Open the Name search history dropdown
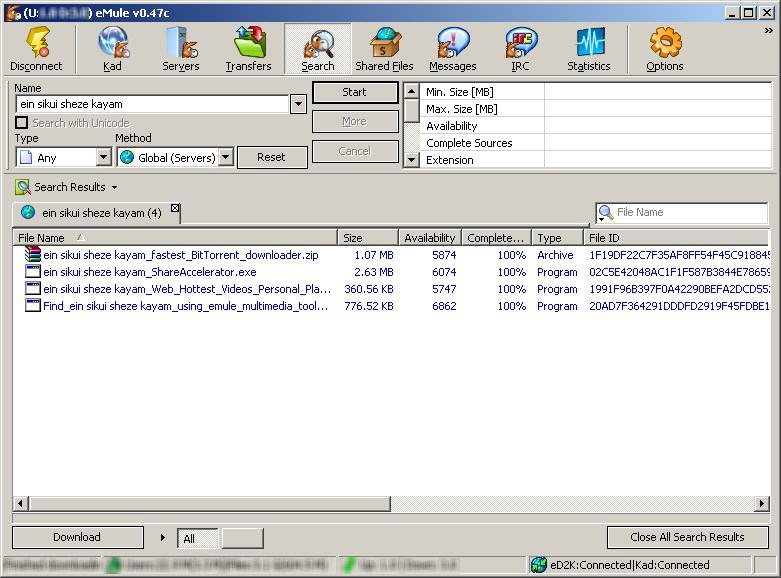 tap(298, 104)
